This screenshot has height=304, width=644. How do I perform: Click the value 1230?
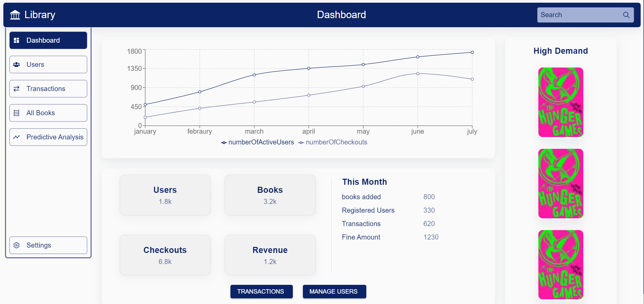[x=431, y=237]
